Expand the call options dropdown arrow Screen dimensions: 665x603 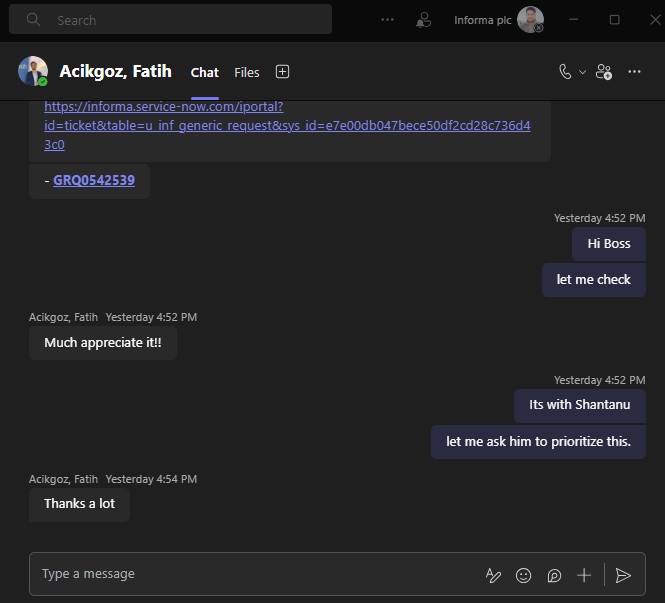tap(583, 72)
